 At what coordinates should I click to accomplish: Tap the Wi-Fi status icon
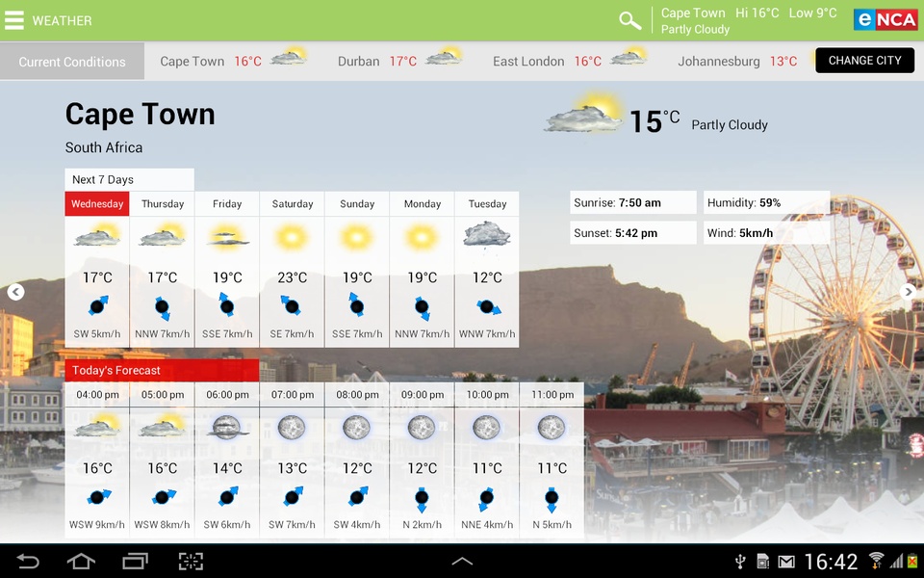876,561
